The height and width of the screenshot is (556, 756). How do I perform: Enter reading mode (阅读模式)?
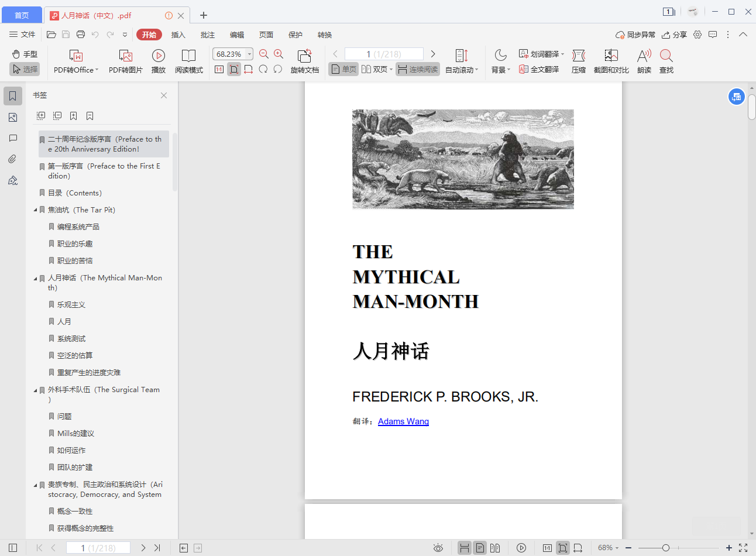coord(189,61)
